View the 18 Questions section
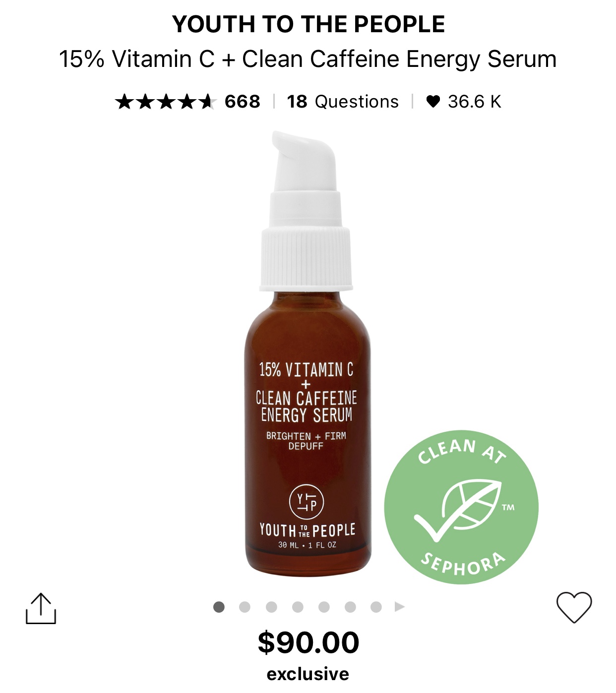616x693 pixels. click(x=343, y=102)
